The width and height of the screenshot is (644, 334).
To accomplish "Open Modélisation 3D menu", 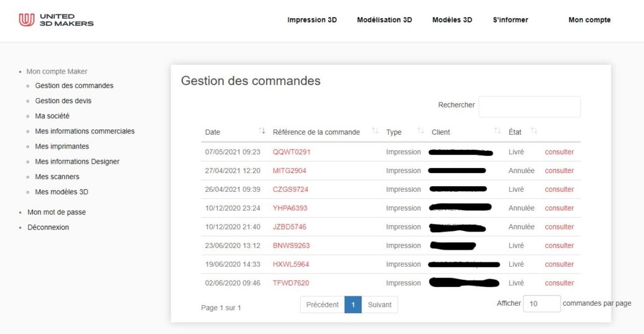I will [384, 19].
